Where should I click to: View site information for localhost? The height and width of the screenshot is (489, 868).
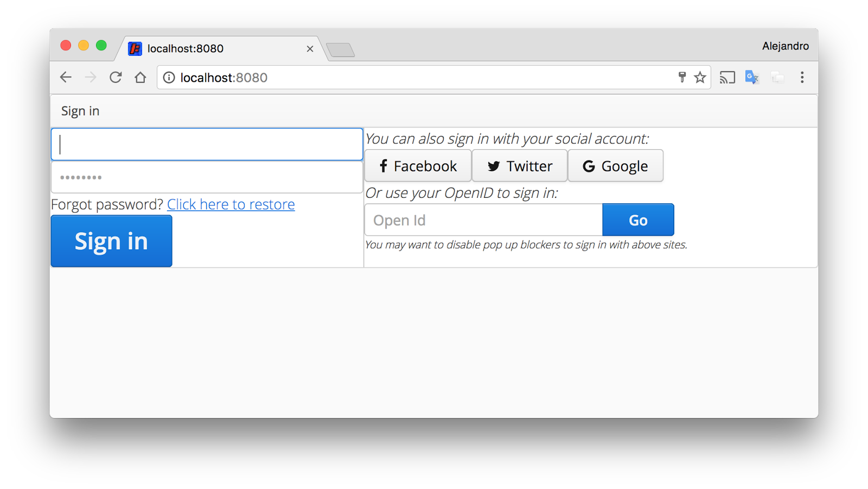(169, 78)
